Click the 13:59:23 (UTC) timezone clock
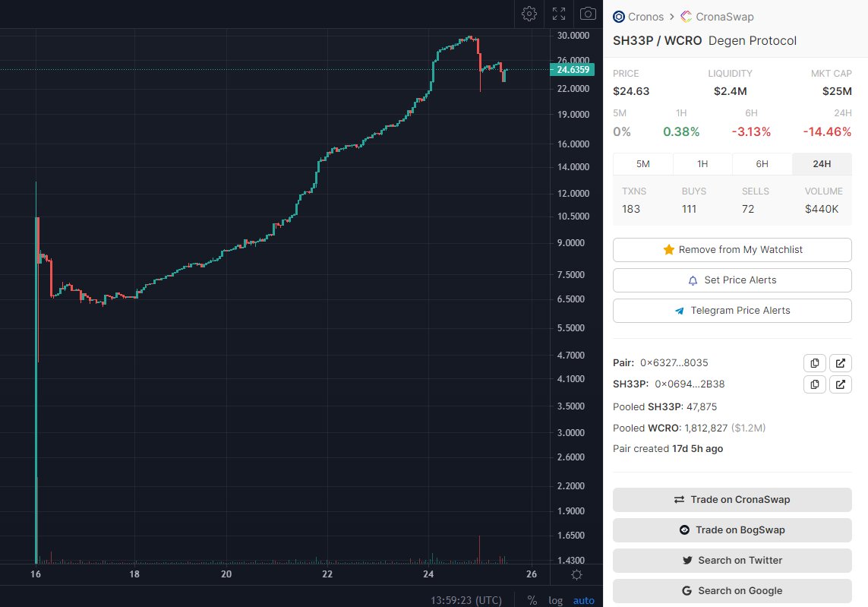868x607 pixels. [466, 600]
